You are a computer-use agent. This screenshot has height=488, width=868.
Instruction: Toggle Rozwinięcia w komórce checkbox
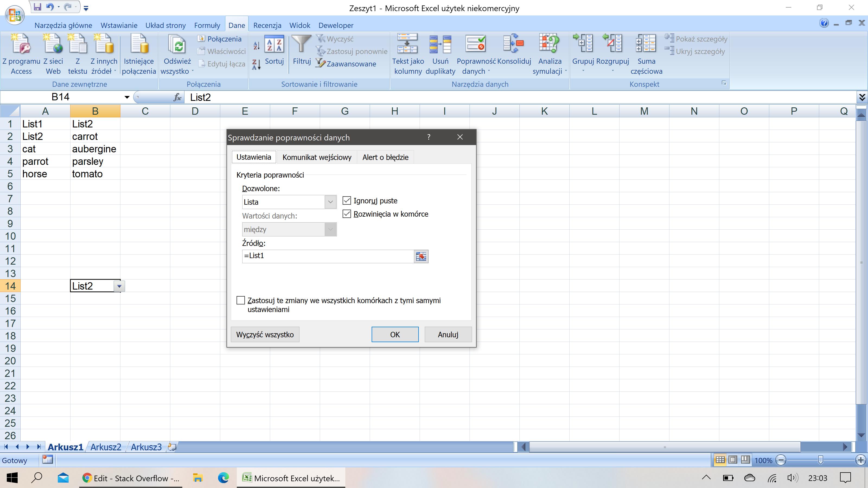[x=347, y=214]
